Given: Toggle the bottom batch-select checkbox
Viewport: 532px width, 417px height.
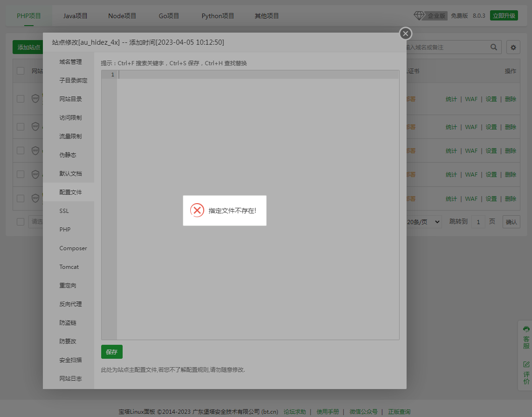Looking at the screenshot, I should click(21, 222).
